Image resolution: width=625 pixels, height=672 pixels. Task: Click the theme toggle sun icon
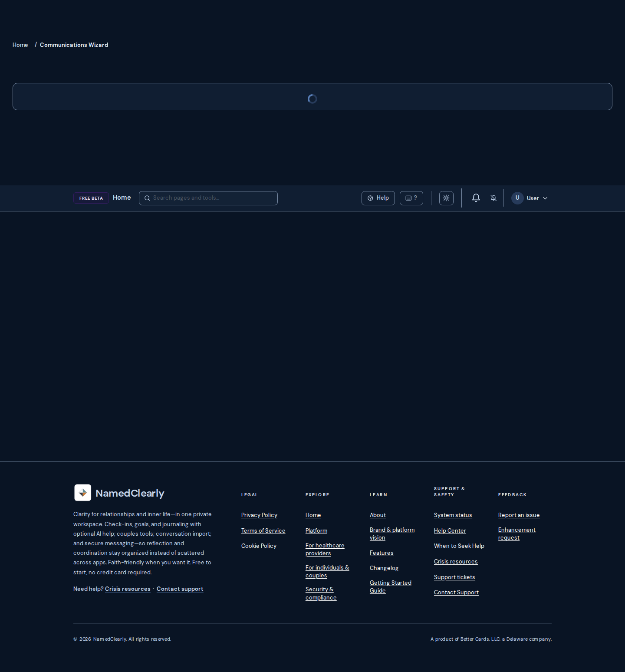point(446,198)
